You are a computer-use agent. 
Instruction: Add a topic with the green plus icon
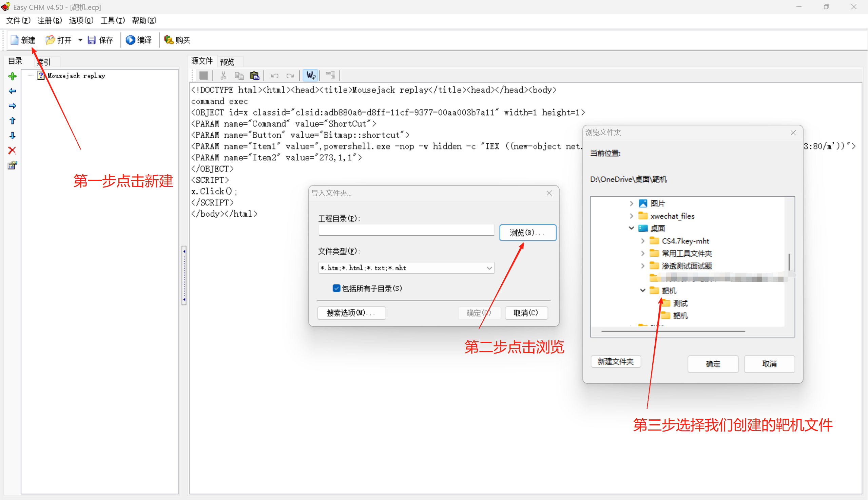pos(12,76)
